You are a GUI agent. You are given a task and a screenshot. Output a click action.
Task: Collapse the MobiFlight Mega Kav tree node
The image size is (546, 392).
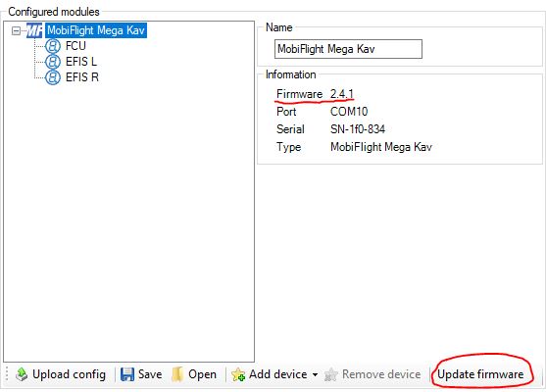click(x=16, y=30)
